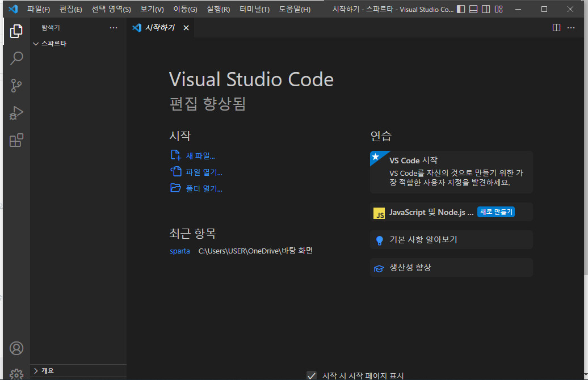Collapse the 스파르타 folder section
The height and width of the screenshot is (380, 588).
[x=78, y=44]
